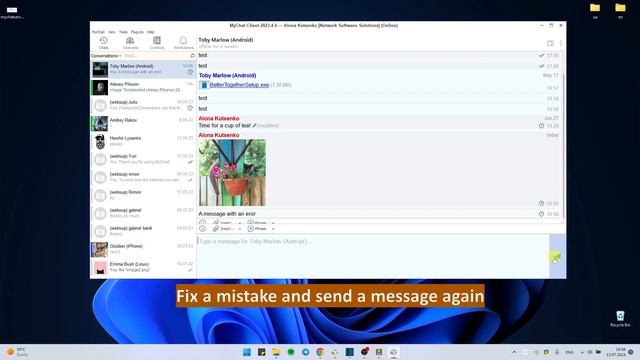Viewport: 640px width, 360px height.
Task: Select the Glubber (iPhone) conversation
Action: click(x=143, y=249)
